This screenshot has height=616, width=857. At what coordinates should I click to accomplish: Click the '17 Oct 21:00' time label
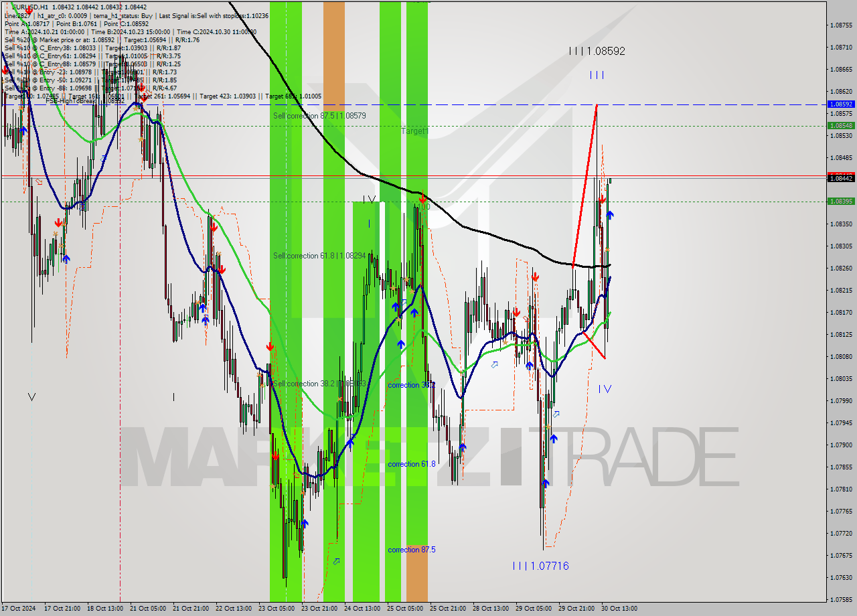click(62, 609)
